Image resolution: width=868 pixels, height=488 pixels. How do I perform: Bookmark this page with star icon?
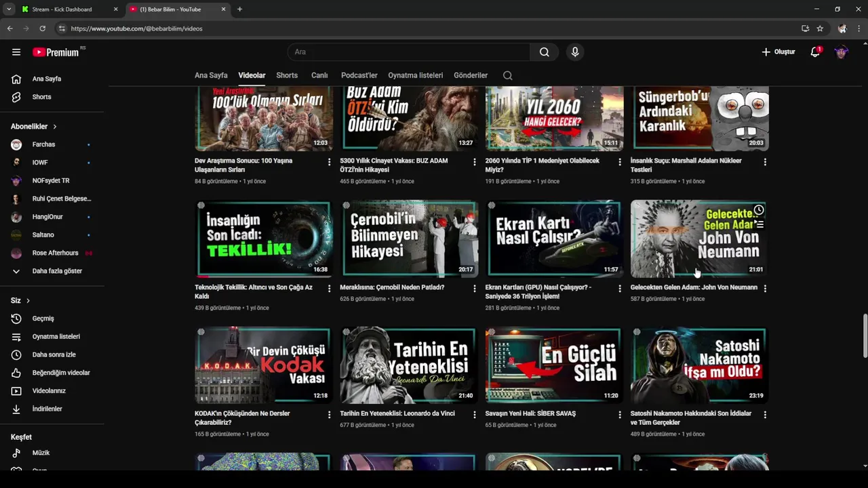(x=820, y=28)
